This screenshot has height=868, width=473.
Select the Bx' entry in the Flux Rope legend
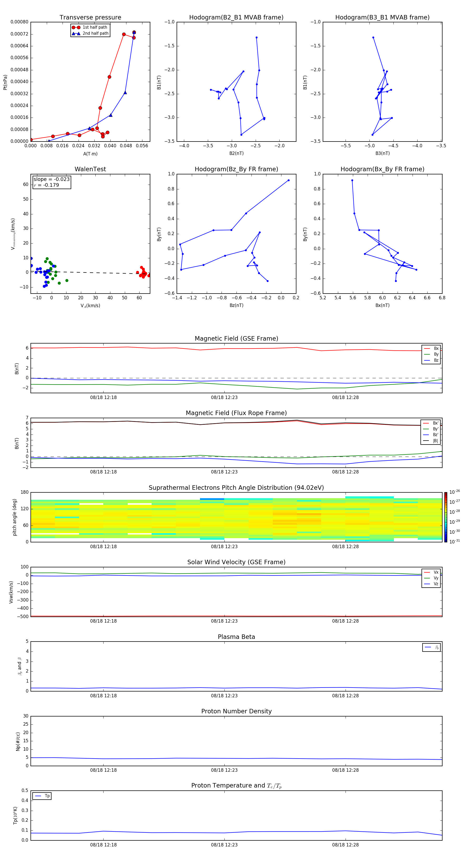pos(431,423)
